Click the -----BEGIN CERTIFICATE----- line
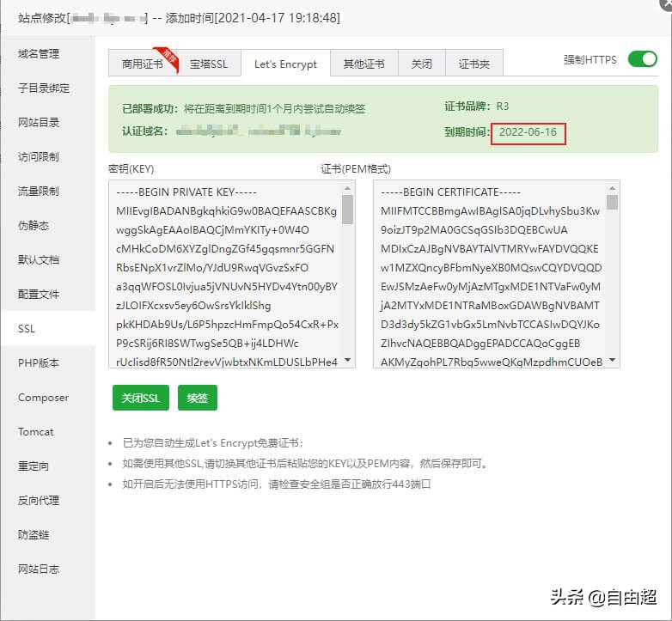Image resolution: width=672 pixels, height=621 pixels. [451, 192]
